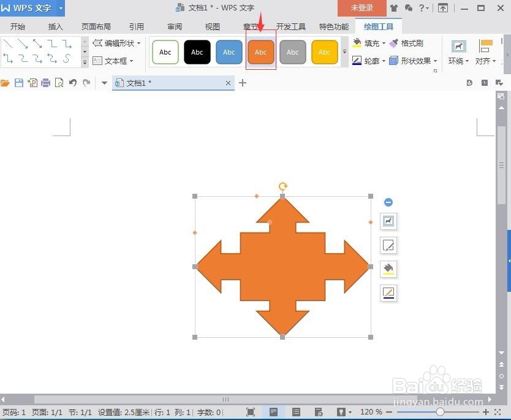Open the 对齐 align menu
The image size is (511, 420).
[486, 52]
